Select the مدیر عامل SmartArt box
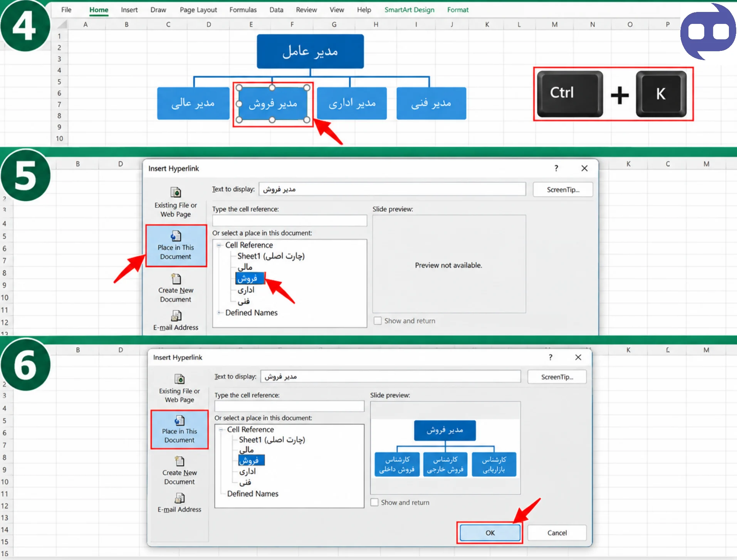737x560 pixels. click(x=310, y=51)
